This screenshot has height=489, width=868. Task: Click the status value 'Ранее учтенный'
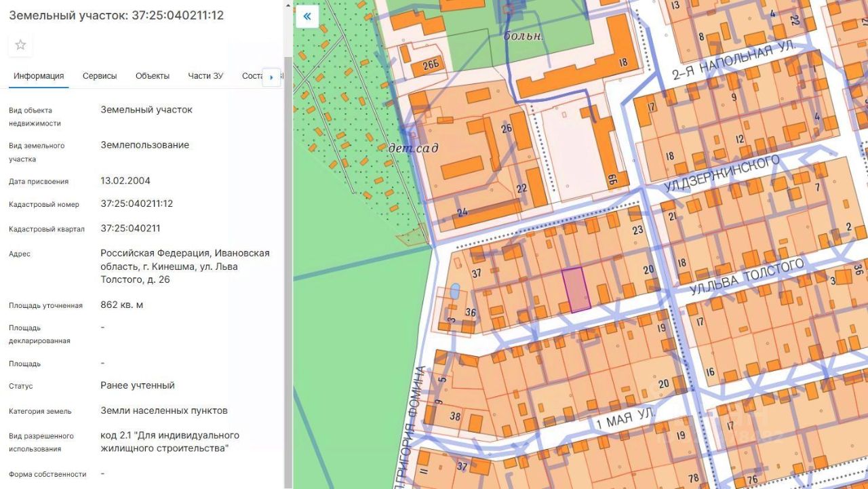(138, 385)
